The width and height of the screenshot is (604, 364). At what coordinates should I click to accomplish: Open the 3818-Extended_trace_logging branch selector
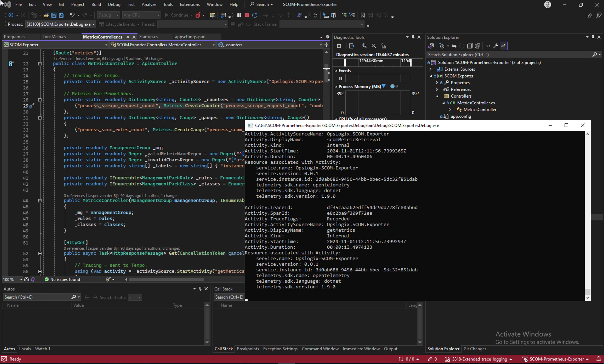coord(479,359)
